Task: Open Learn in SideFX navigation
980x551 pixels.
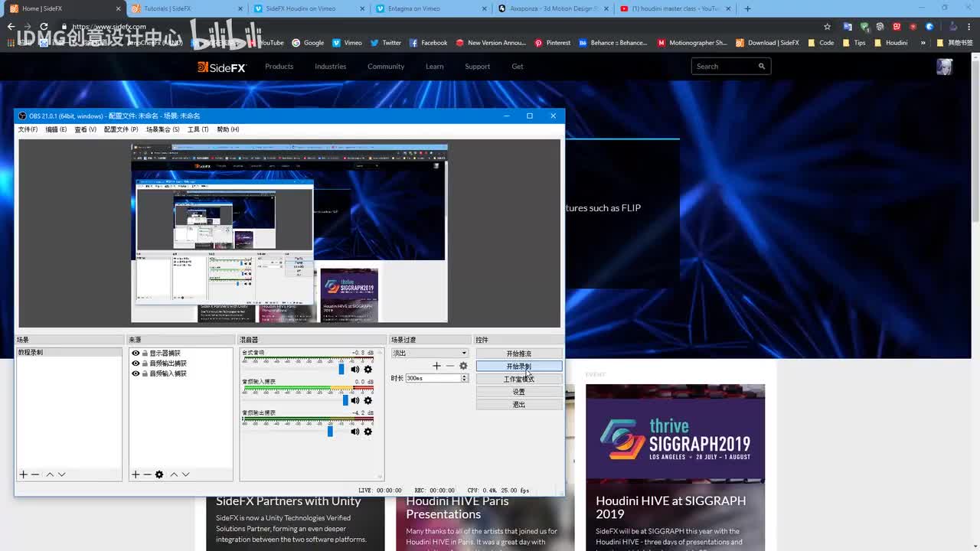Action: click(x=435, y=67)
